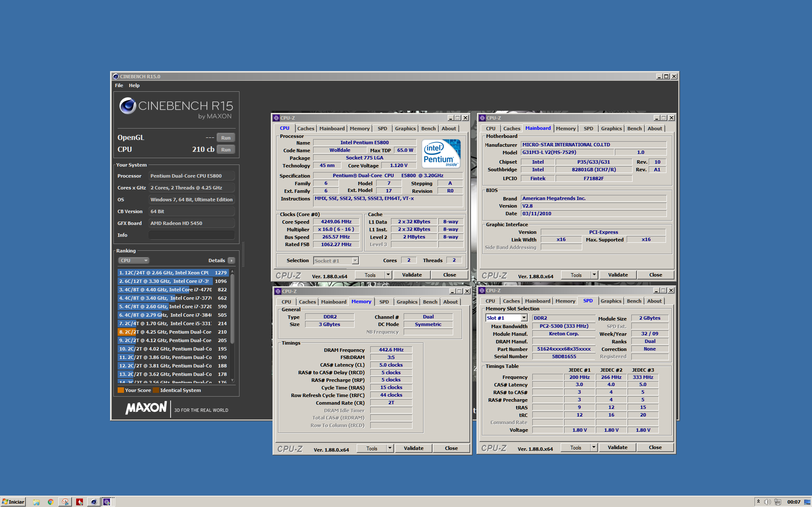Open the network tray icon
This screenshot has height=507, width=812.
[778, 502]
